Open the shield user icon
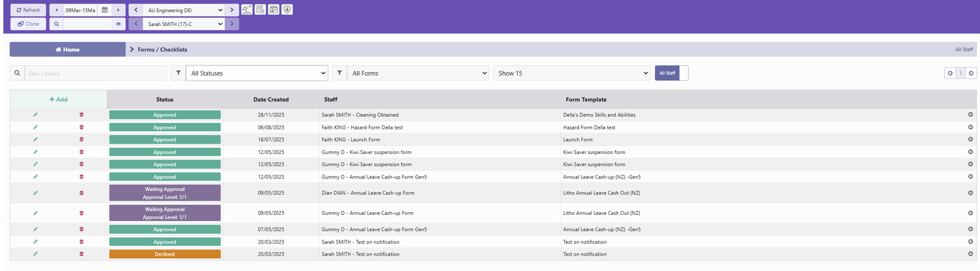The height and width of the screenshot is (271, 980). click(x=287, y=10)
